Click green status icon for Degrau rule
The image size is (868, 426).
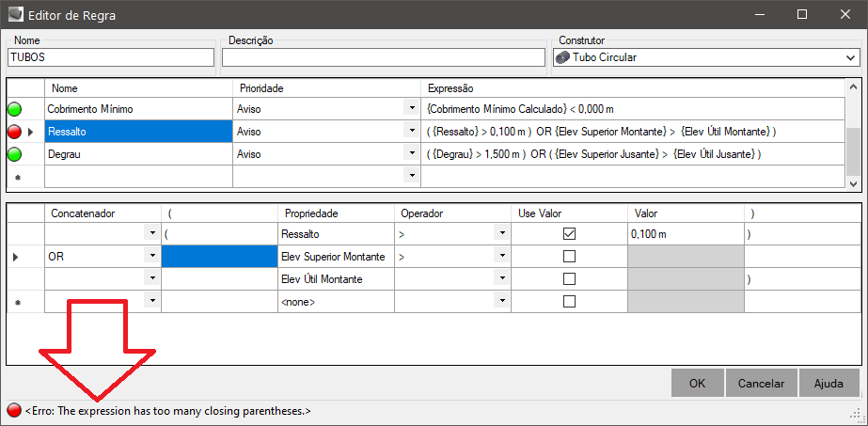14,155
